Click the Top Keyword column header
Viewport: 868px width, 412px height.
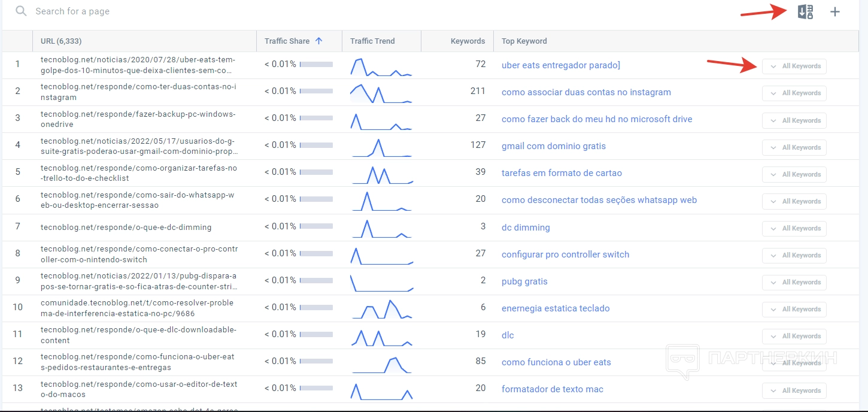524,41
